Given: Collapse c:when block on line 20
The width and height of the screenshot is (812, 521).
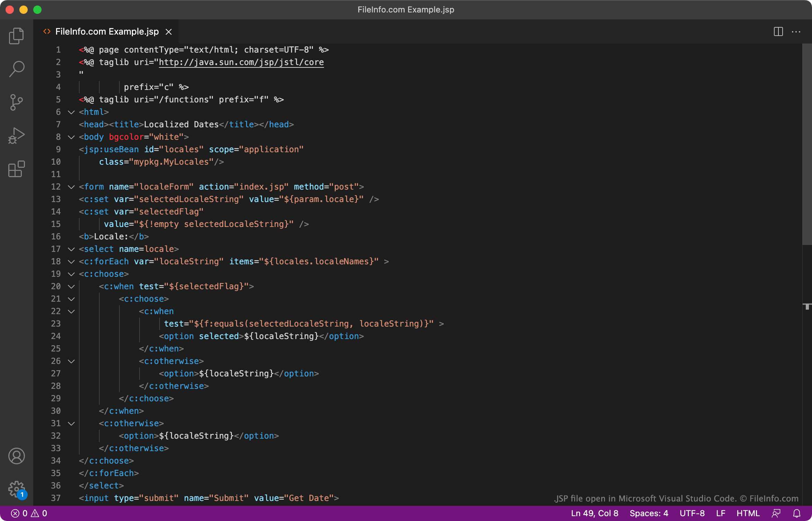Looking at the screenshot, I should [71, 286].
